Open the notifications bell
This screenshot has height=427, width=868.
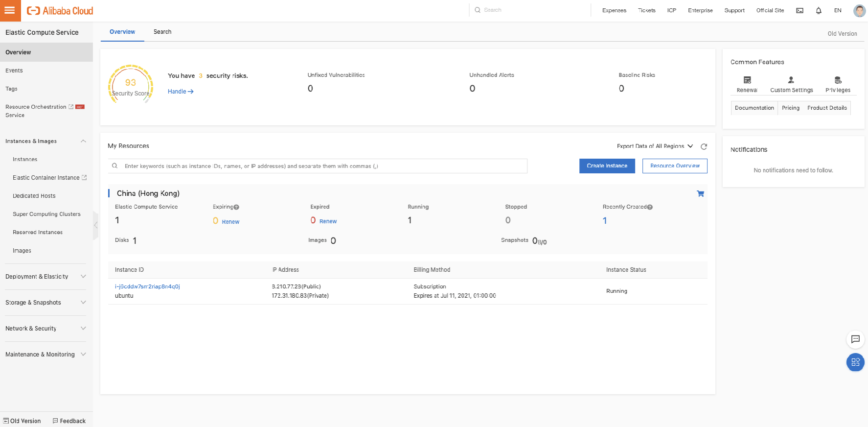[x=819, y=10]
